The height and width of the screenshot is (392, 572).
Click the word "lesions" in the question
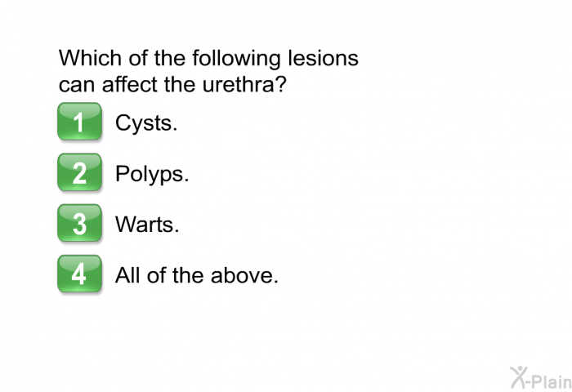coord(324,58)
